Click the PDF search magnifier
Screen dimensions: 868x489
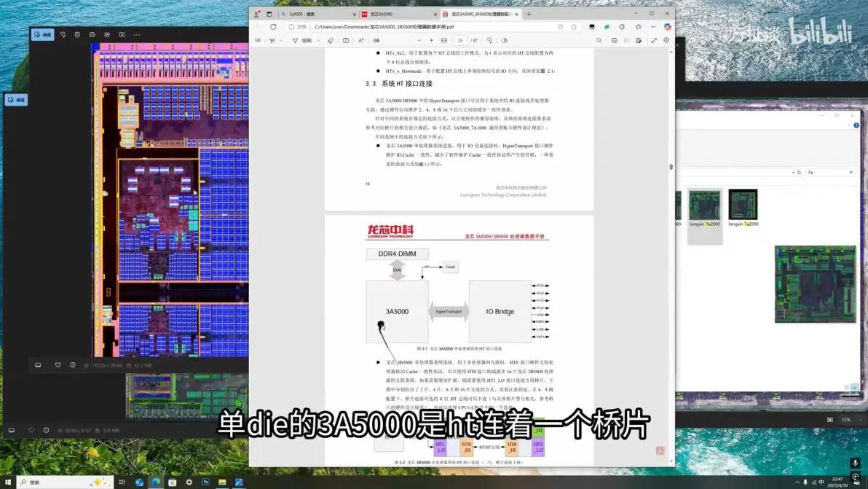click(x=599, y=40)
